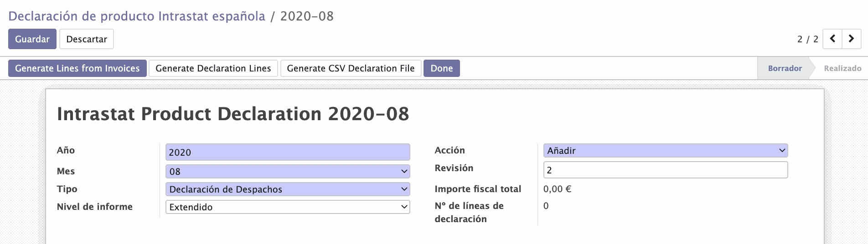
Task: Click Generate Declaration Lines
Action: click(x=213, y=68)
